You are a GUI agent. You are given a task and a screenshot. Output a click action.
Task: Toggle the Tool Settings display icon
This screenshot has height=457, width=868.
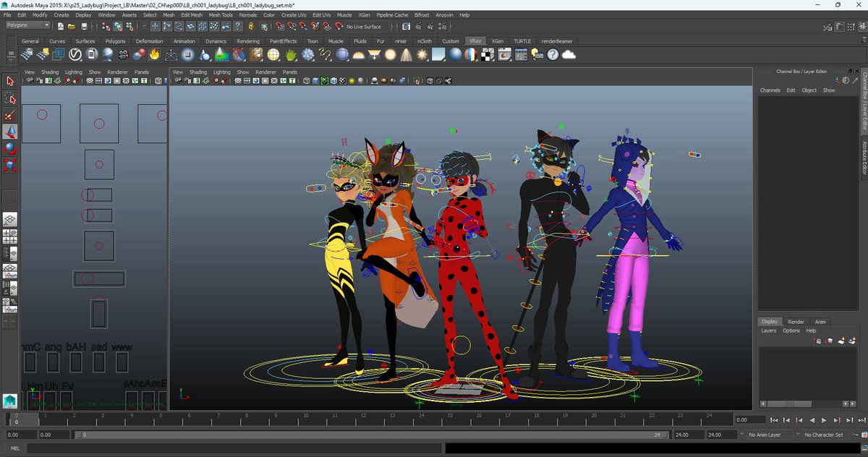pos(851,27)
